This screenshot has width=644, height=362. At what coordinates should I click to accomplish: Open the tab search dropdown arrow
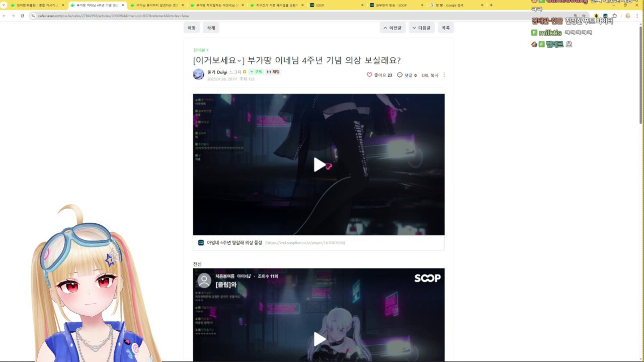click(x=4, y=5)
